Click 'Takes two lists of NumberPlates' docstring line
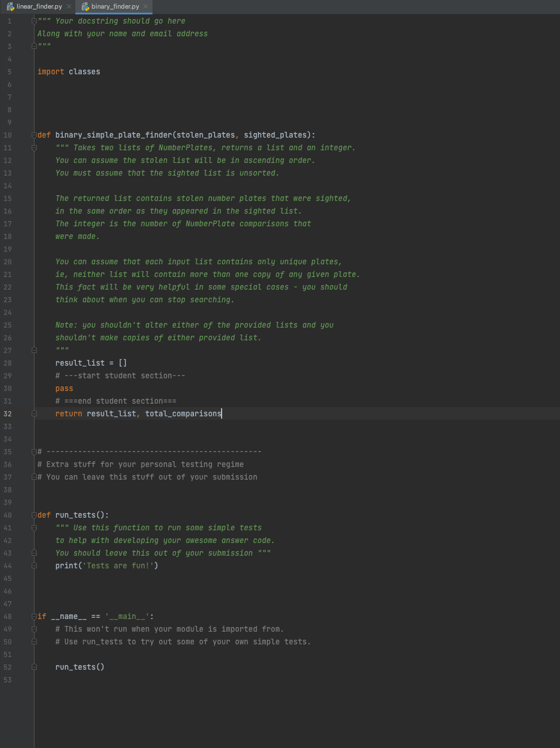The image size is (560, 748). click(x=205, y=148)
